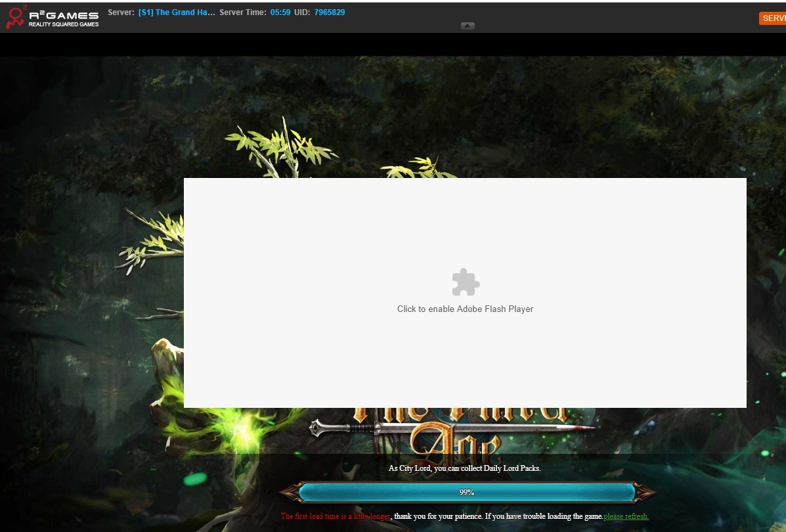Click the UID number 7965829
Image resolution: width=786 pixels, height=532 pixels.
[x=330, y=12]
